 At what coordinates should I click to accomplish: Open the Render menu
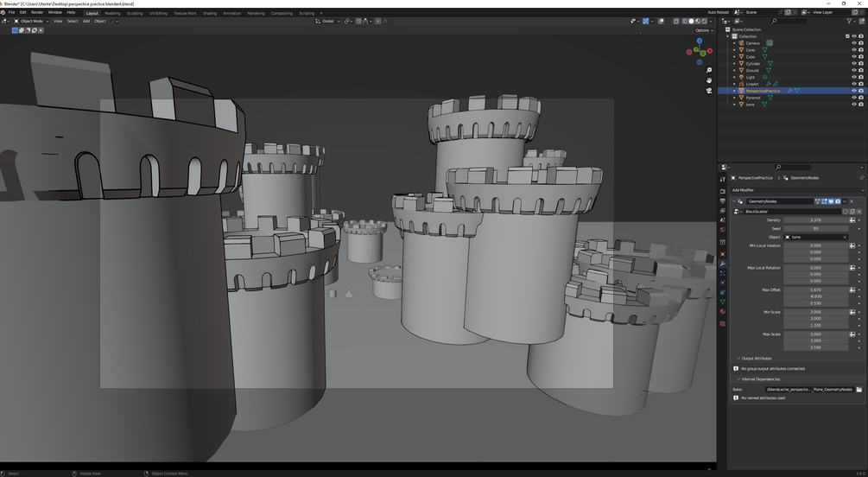click(37, 12)
